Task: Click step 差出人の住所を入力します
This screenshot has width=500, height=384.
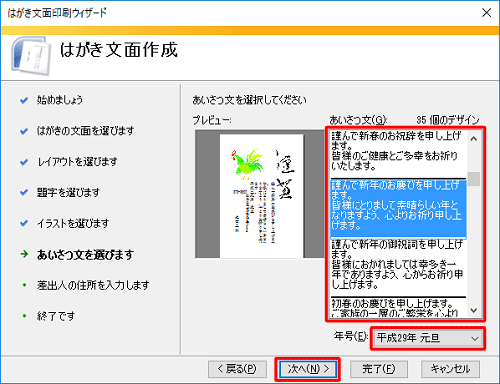Action: tap(93, 285)
